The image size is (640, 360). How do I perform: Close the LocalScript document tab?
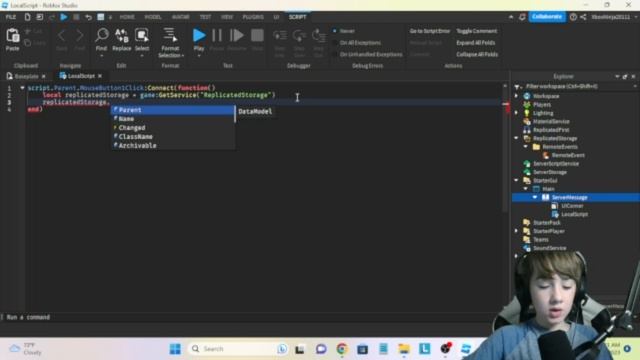[x=100, y=76]
